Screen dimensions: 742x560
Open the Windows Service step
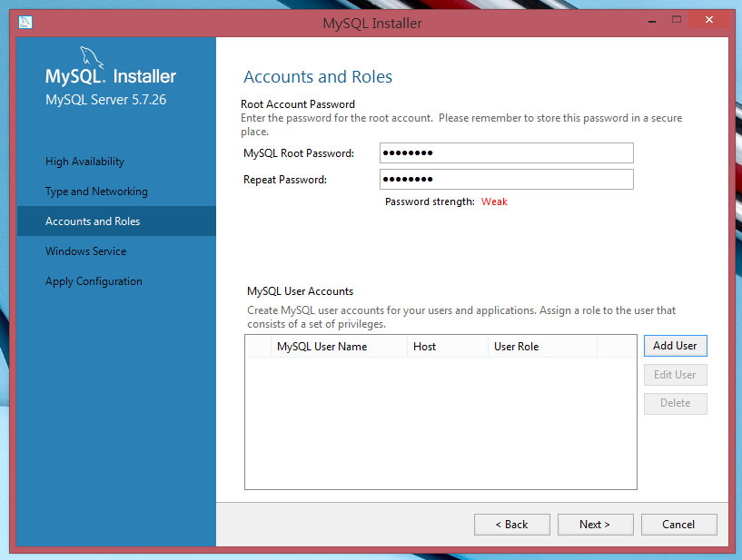point(85,251)
